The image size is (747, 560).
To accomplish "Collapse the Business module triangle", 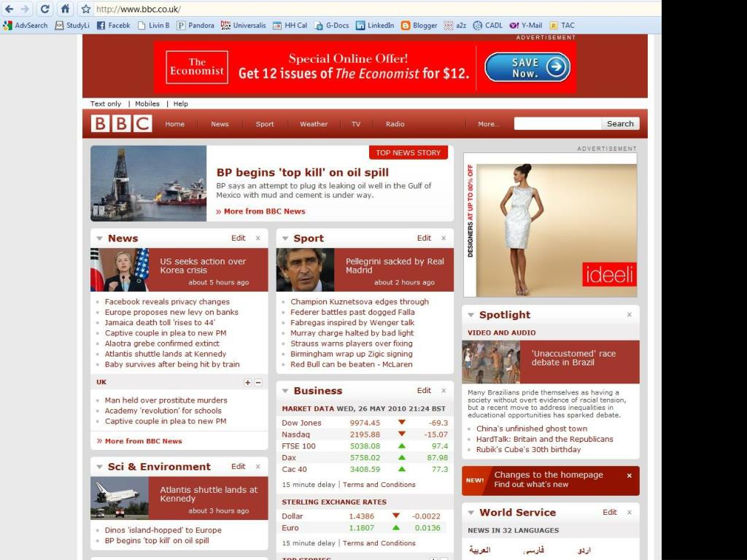I will click(285, 391).
